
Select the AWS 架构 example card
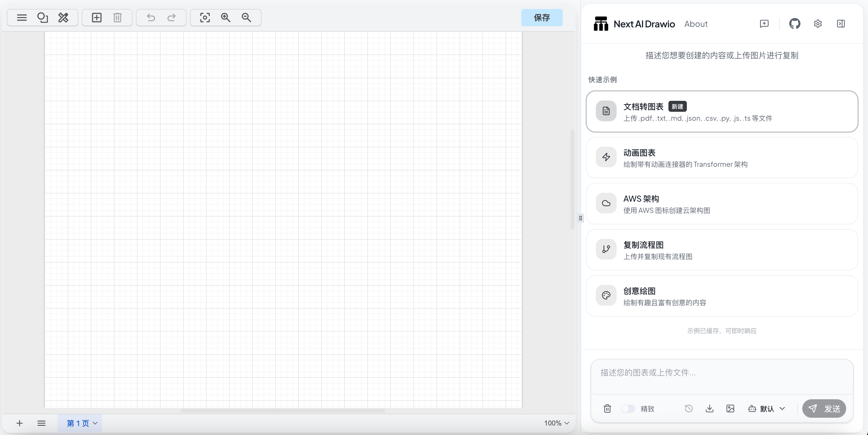pyautogui.click(x=722, y=204)
